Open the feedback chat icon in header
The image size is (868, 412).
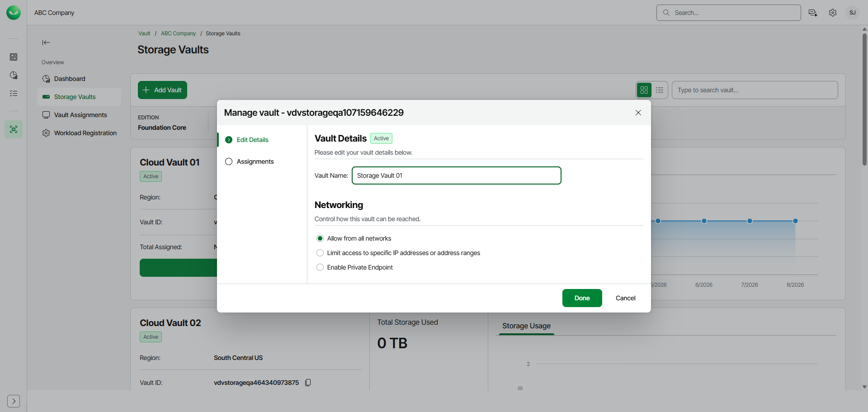[813, 13]
